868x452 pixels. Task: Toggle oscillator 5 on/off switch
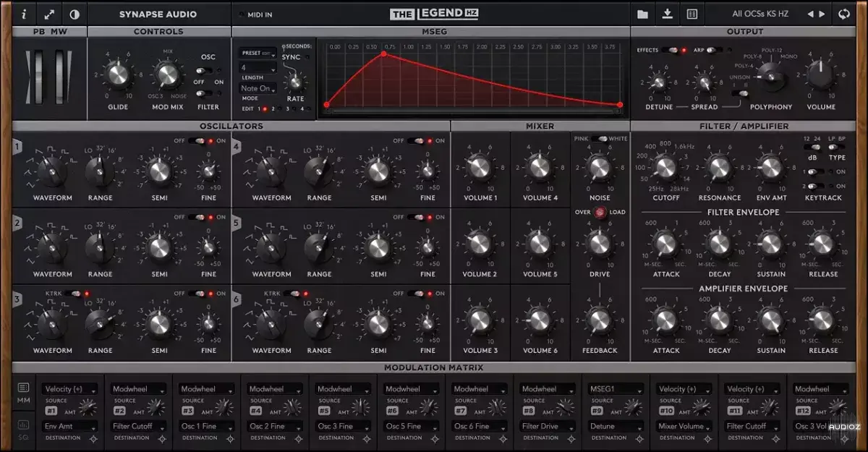pyautogui.click(x=415, y=218)
